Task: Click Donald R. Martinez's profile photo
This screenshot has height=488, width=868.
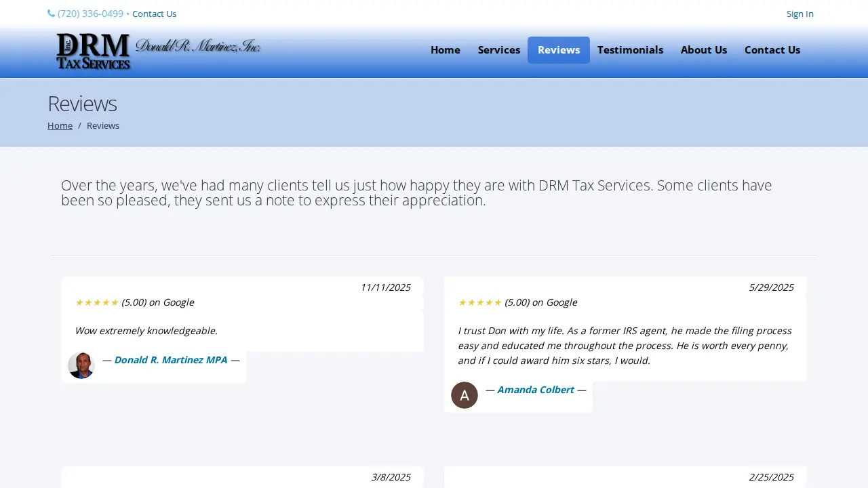Action: click(x=81, y=365)
